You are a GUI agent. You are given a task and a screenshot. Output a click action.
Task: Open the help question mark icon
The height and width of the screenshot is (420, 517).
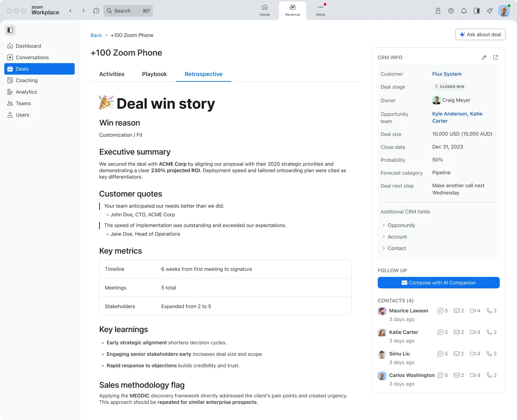click(x=451, y=11)
